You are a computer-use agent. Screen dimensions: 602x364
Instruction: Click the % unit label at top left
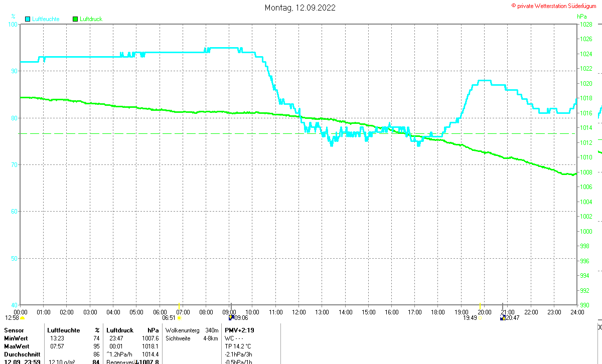coord(14,17)
